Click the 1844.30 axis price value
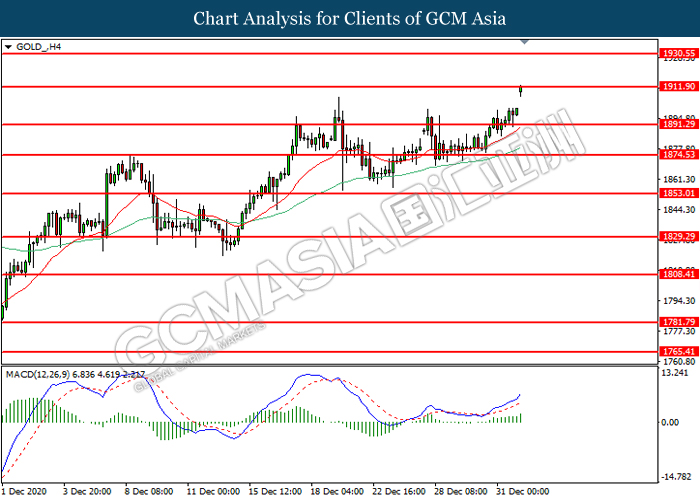Viewport: 700px width, 500px height. 679,210
